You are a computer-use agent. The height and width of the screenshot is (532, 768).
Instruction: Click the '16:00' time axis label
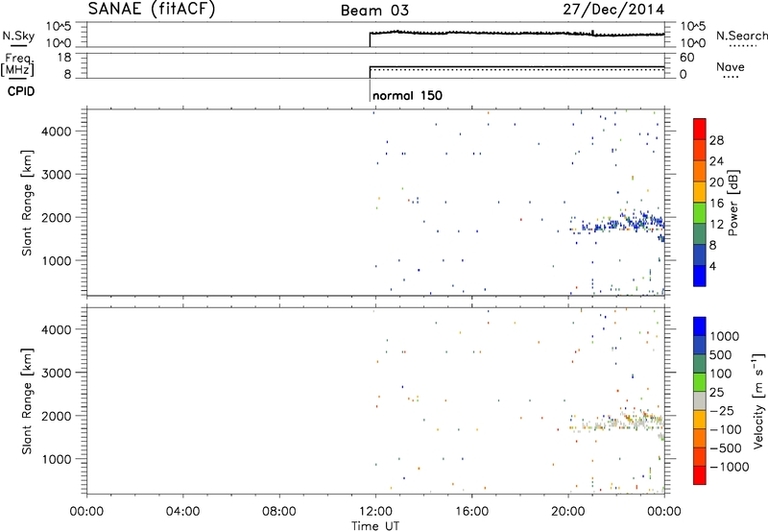[471, 512]
